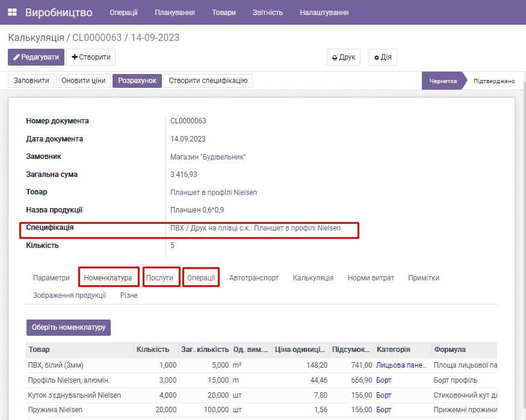Switch to the Різне tab
526x420 pixels.
click(129, 295)
